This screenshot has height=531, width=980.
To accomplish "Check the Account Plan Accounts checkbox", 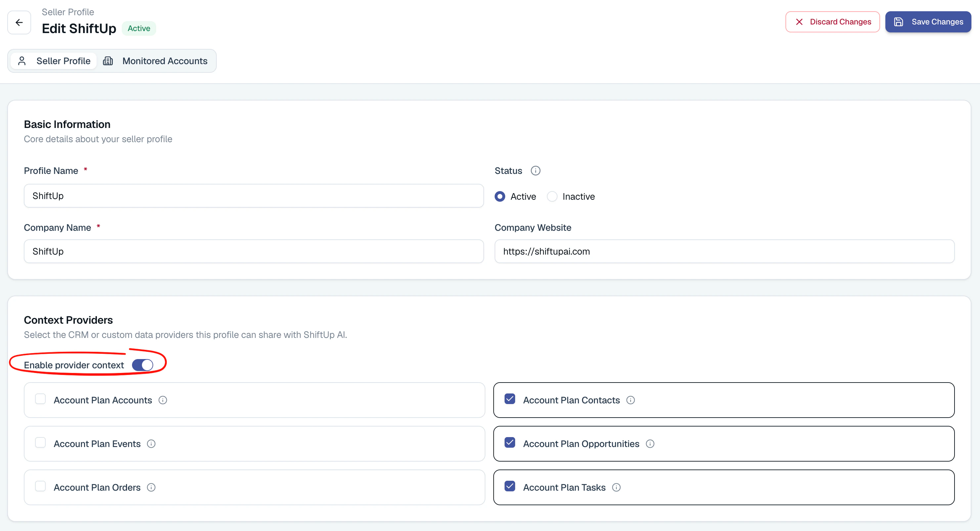I will pyautogui.click(x=40, y=399).
